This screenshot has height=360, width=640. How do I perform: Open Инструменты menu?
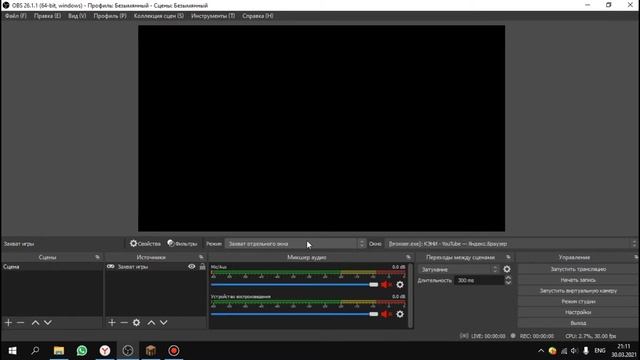(213, 16)
